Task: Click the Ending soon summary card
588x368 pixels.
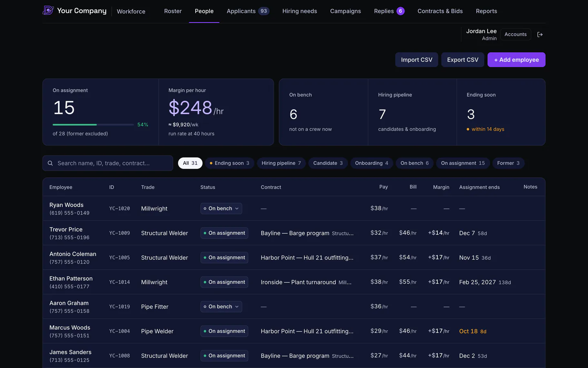Action: [x=501, y=112]
